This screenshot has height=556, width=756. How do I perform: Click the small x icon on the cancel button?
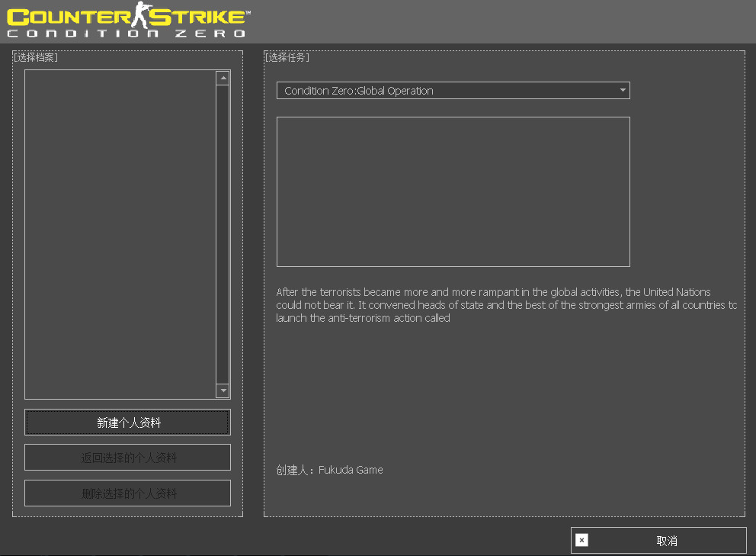(x=581, y=540)
